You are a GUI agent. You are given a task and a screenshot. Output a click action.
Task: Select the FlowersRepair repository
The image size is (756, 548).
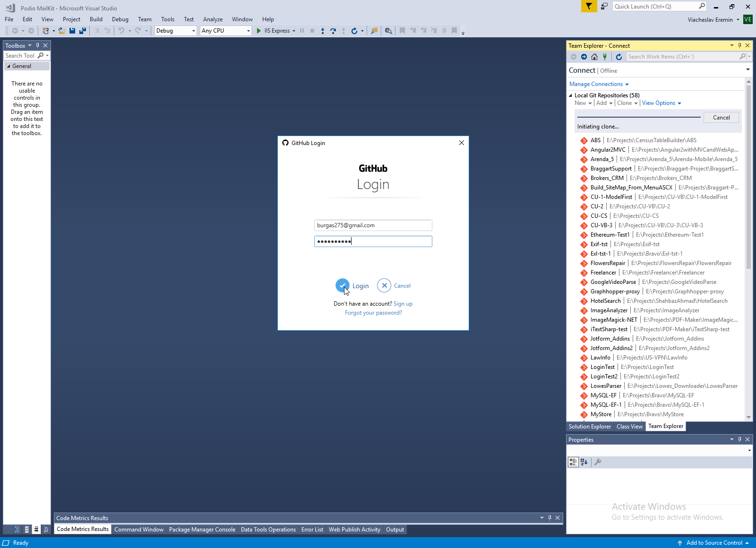tap(661, 263)
